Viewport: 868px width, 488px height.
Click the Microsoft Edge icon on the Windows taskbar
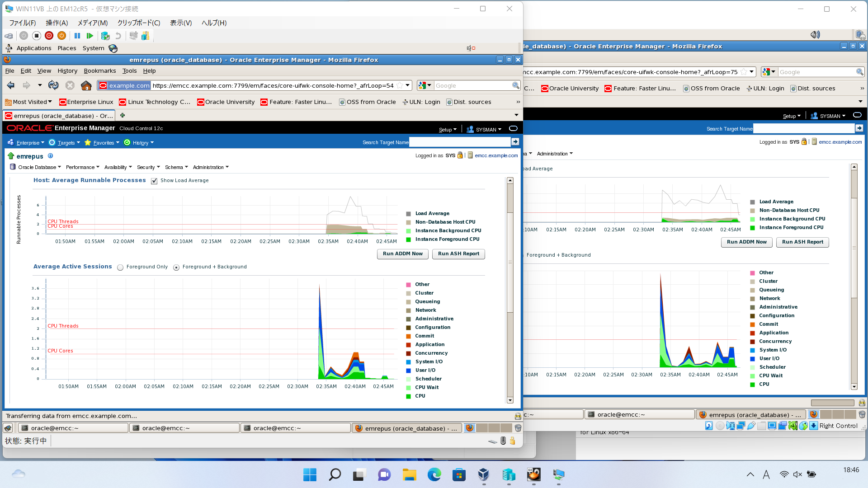[x=434, y=474]
